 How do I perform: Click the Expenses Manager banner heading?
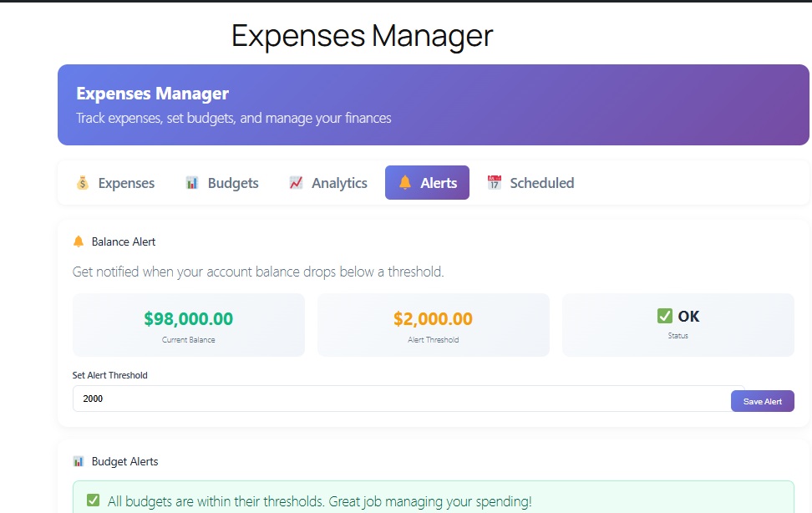153,94
